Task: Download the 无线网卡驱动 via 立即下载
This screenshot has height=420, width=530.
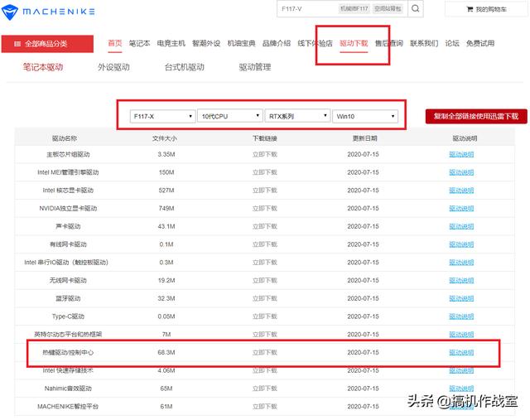Action: tap(265, 280)
